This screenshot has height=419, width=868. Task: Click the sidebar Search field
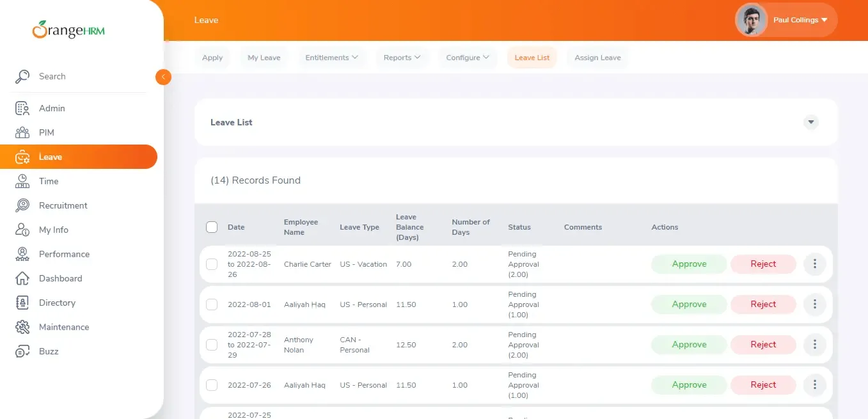[80, 77]
